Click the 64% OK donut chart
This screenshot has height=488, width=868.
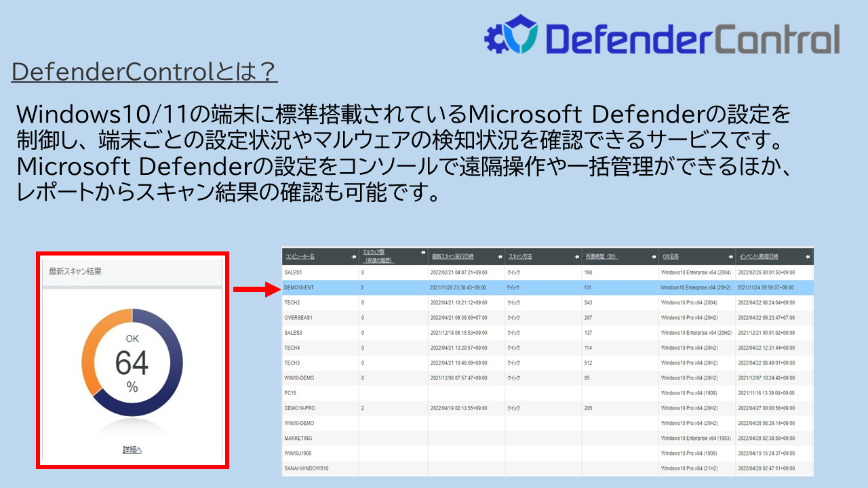(x=132, y=363)
